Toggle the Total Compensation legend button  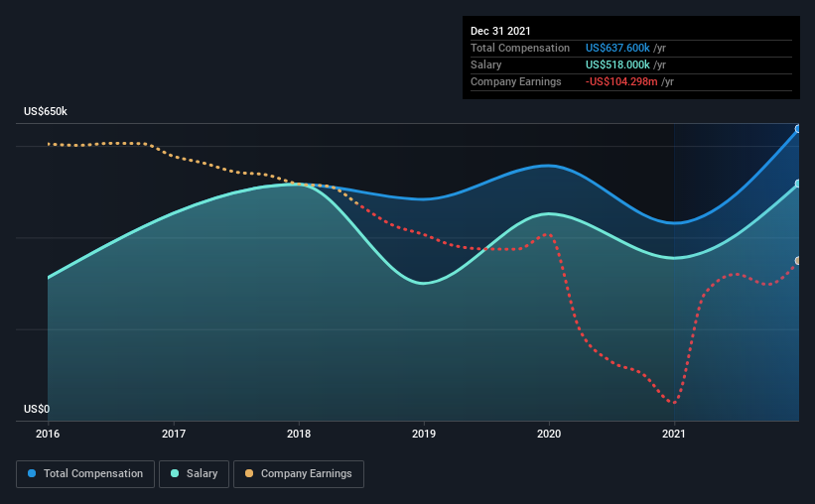pos(85,474)
